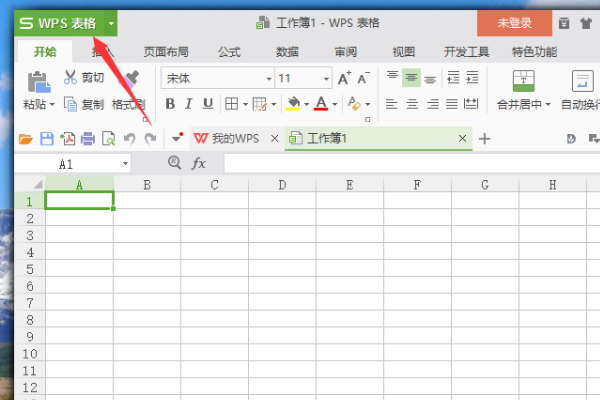Center text horizontally

[x=412, y=104]
